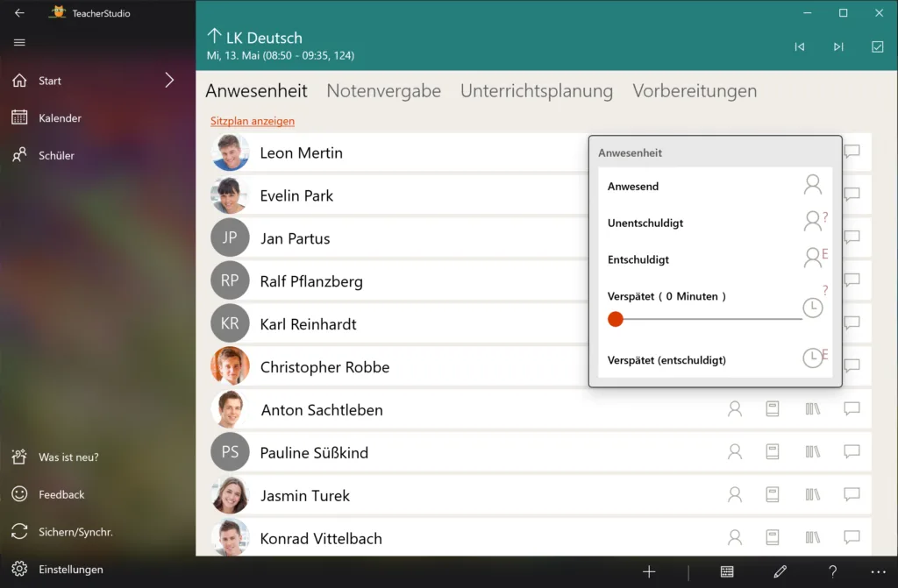Expand the Start menu chevron

pos(169,80)
